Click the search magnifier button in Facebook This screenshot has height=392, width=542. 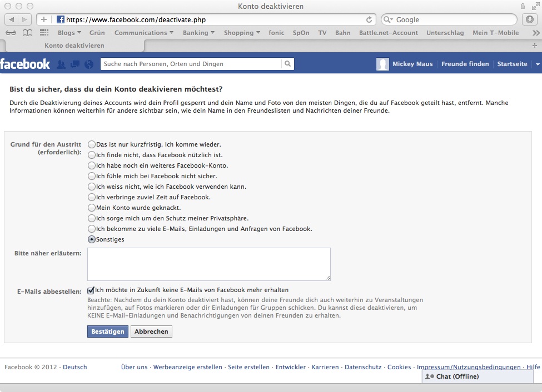(287, 63)
